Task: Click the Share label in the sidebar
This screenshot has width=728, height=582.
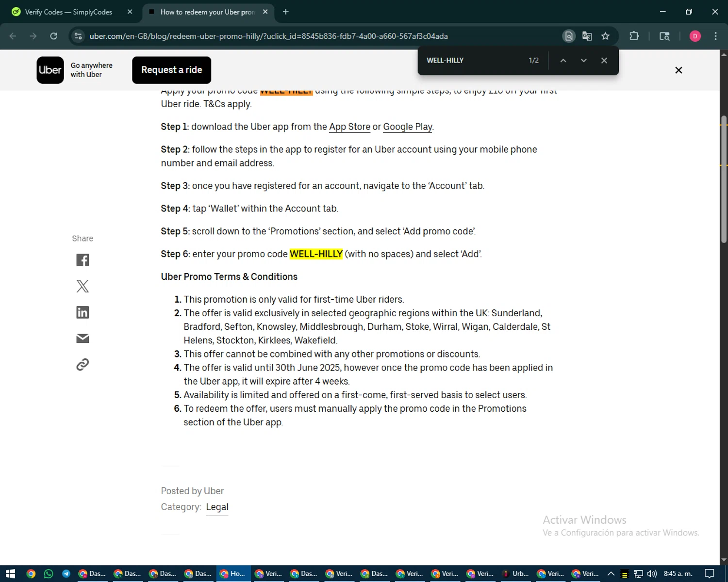Action: tap(83, 238)
